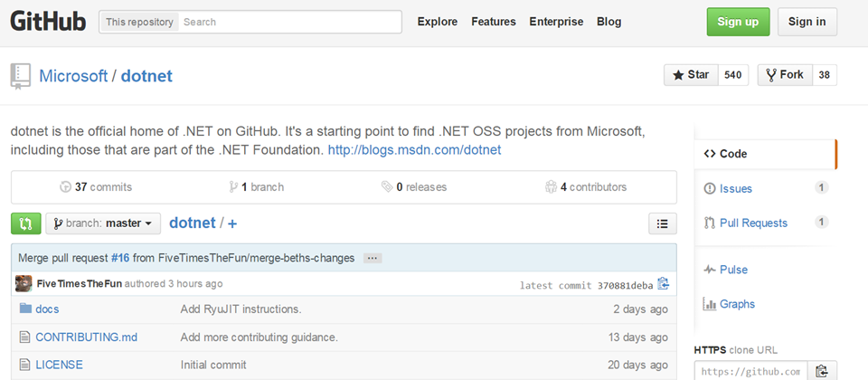Go to Explore in top navigation
868x380 pixels.
pyautogui.click(x=438, y=22)
